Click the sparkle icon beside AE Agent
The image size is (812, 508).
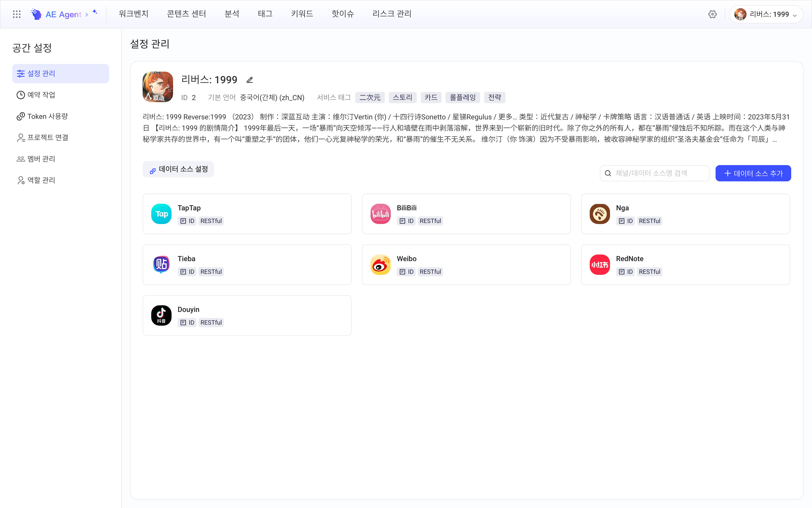[x=95, y=12]
